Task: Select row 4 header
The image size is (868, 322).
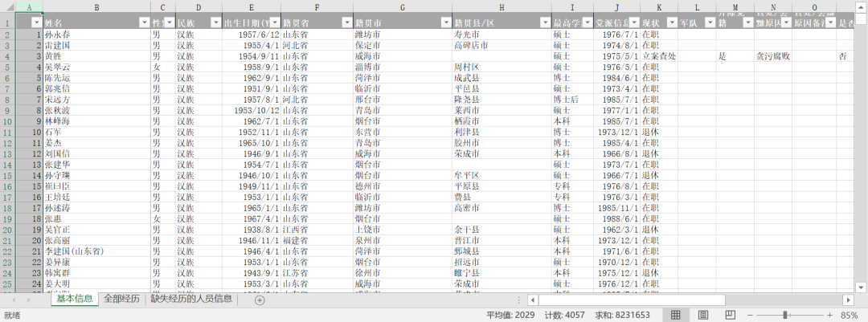Action: click(8, 56)
